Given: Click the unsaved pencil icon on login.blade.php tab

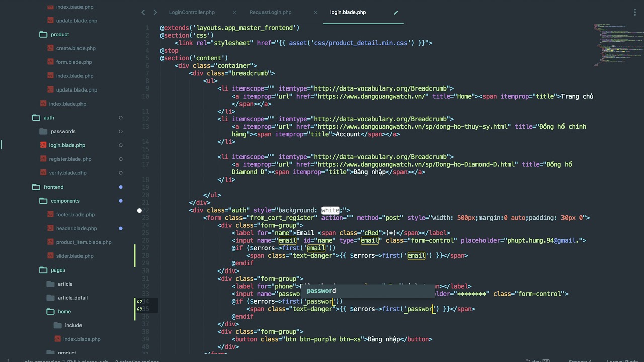Looking at the screenshot, I should [x=396, y=12].
